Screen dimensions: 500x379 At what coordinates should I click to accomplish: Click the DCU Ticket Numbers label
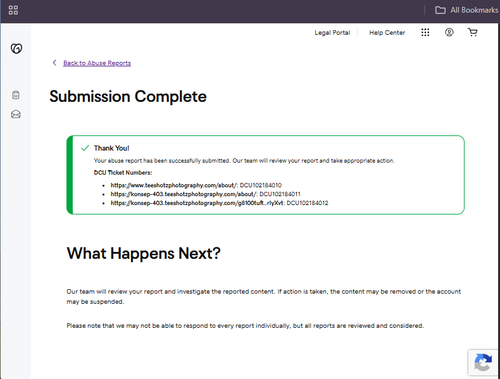(x=123, y=173)
